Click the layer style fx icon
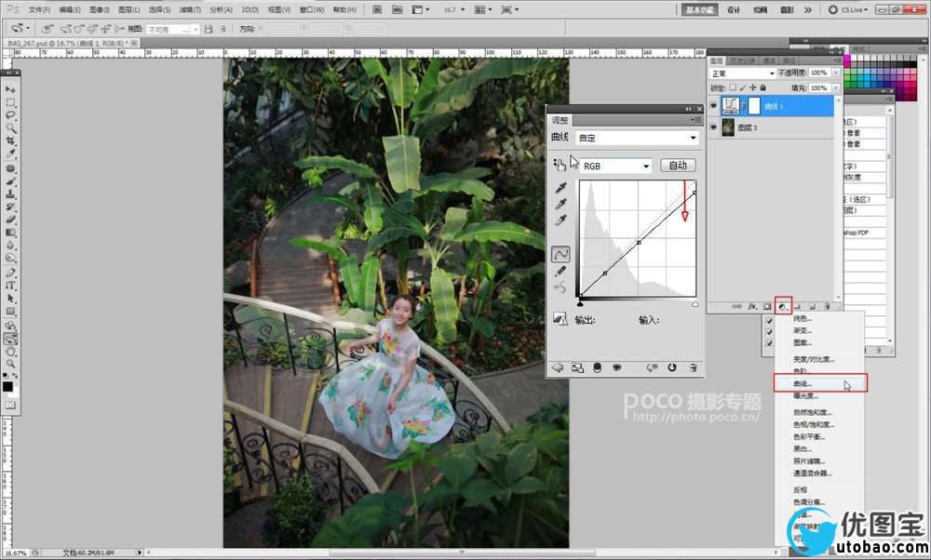The image size is (931, 560). 750,305
